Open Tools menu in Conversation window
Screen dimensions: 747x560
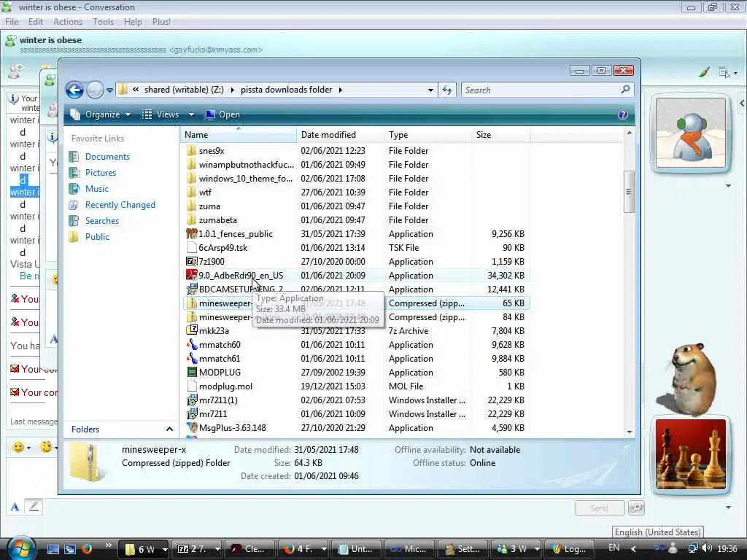coord(104,22)
